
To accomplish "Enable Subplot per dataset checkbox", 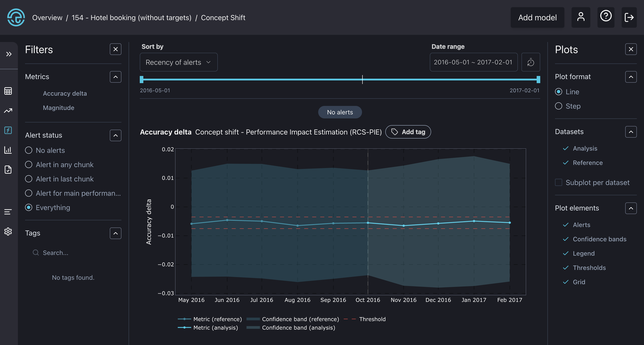I will 559,183.
